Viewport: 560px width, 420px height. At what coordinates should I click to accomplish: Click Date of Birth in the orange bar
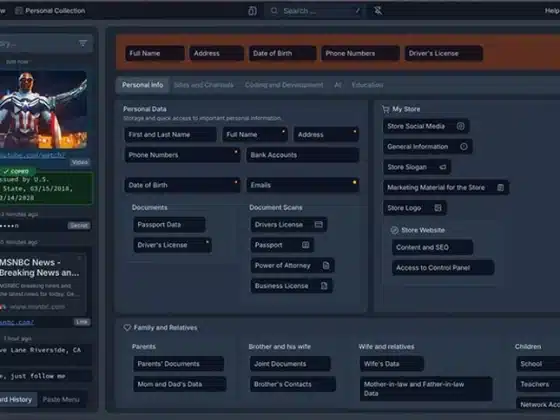(x=282, y=53)
